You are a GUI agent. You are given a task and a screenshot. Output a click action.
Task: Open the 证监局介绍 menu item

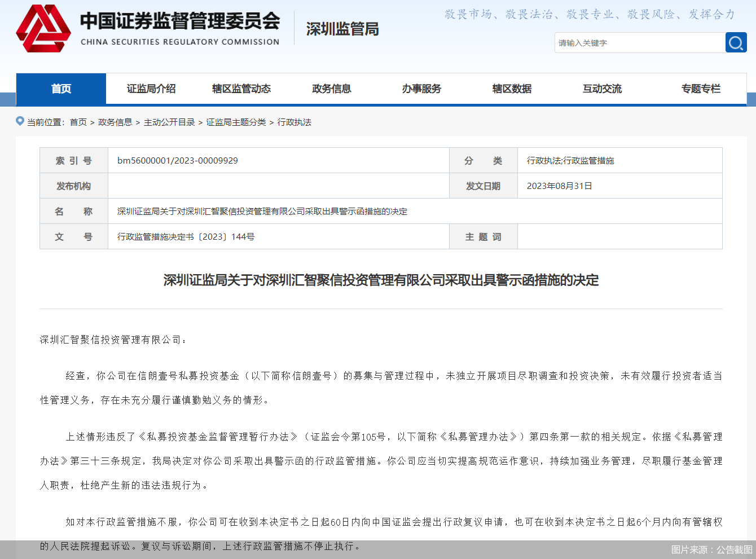[x=151, y=89]
